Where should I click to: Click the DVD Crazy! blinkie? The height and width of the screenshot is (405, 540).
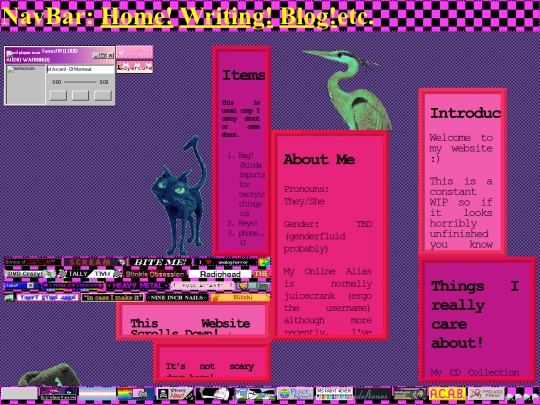tap(30, 274)
